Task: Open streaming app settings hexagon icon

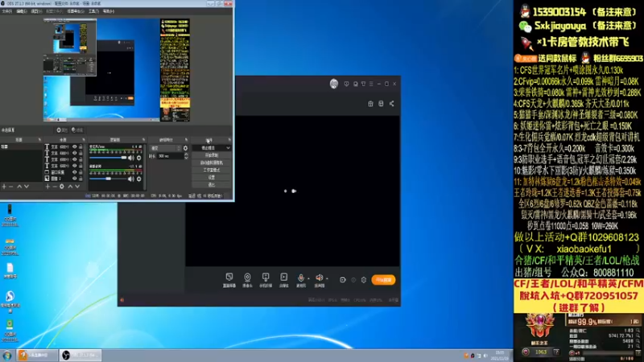Action: [x=364, y=280]
